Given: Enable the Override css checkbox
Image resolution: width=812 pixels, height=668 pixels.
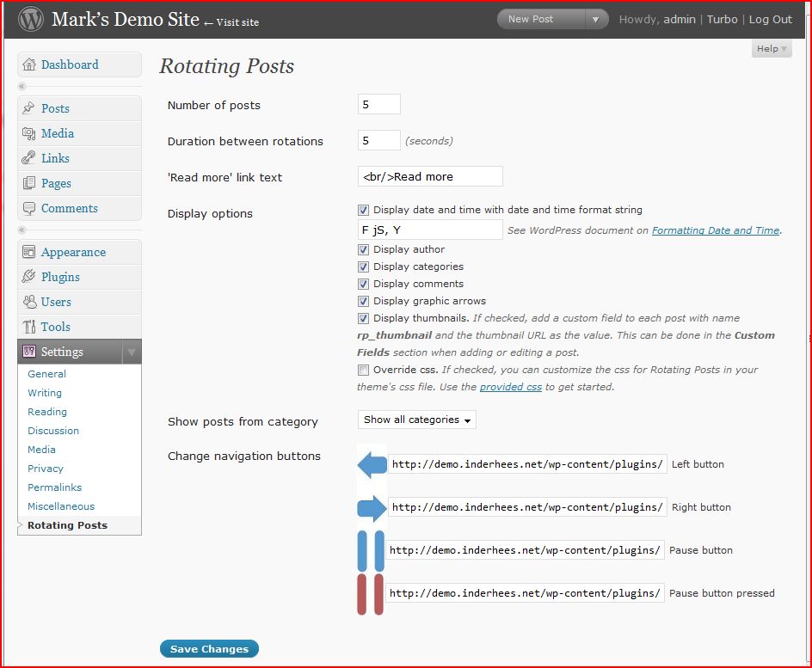Looking at the screenshot, I should [363, 370].
